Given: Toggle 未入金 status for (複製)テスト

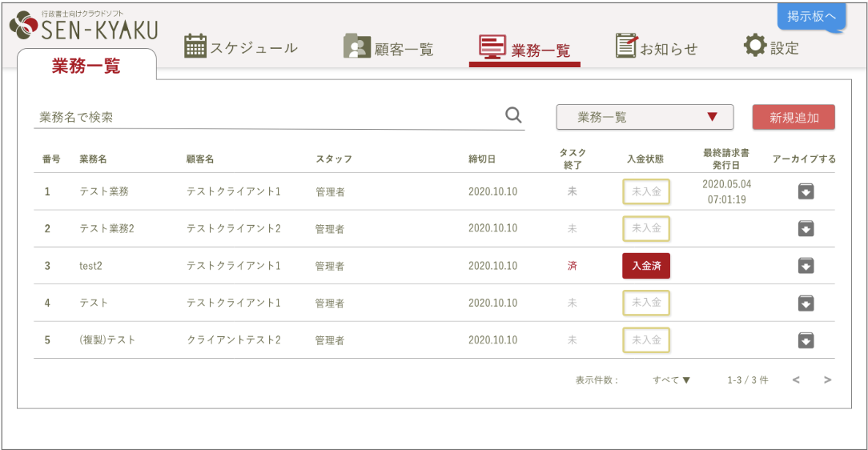Looking at the screenshot, I should (x=646, y=340).
